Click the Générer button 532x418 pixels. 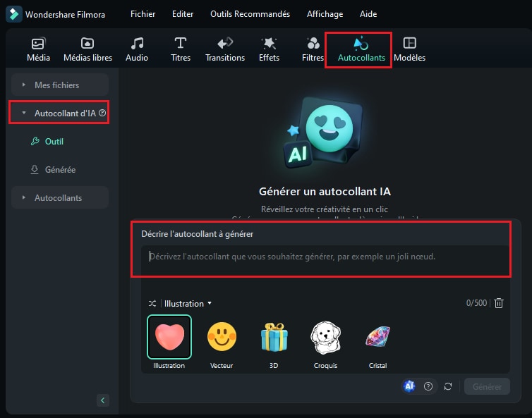(x=487, y=386)
